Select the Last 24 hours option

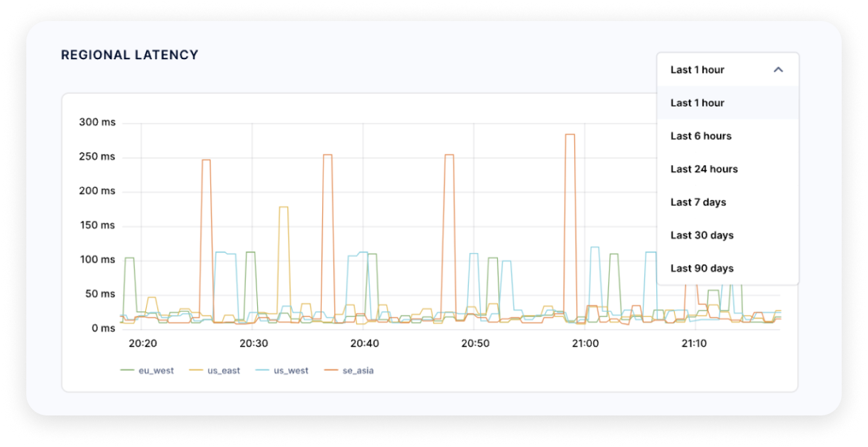tap(704, 169)
